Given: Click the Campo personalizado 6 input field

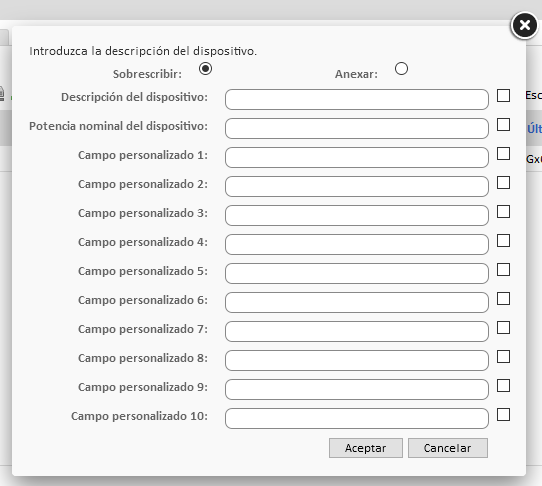Looking at the screenshot, I should coord(357,302).
